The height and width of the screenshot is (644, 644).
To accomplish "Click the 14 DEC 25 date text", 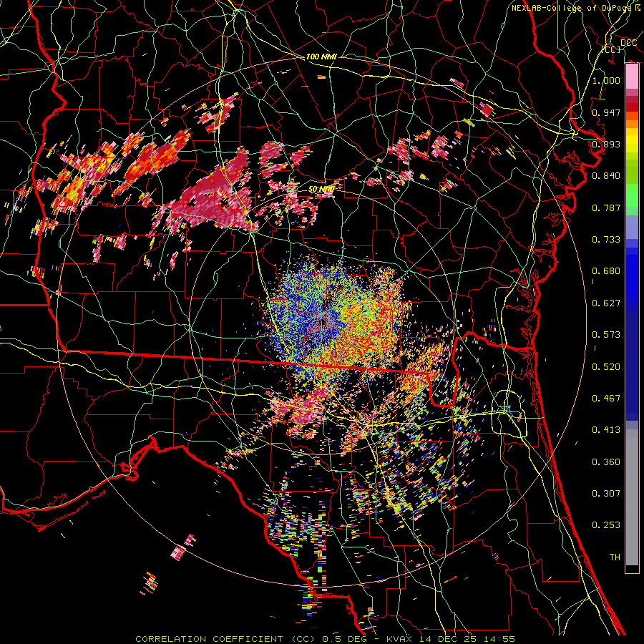I will [449, 639].
